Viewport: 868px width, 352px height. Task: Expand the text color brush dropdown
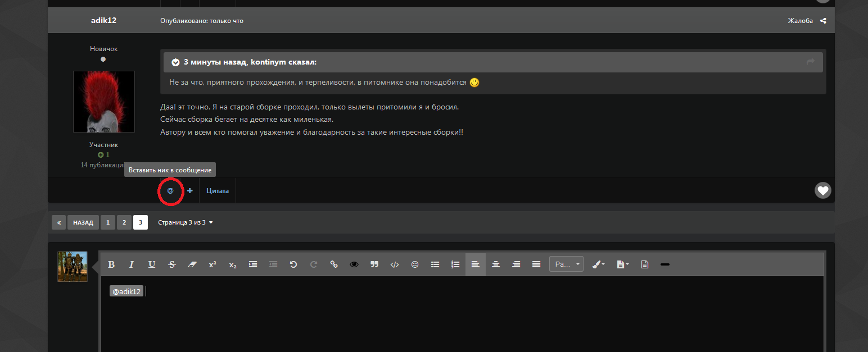point(599,264)
